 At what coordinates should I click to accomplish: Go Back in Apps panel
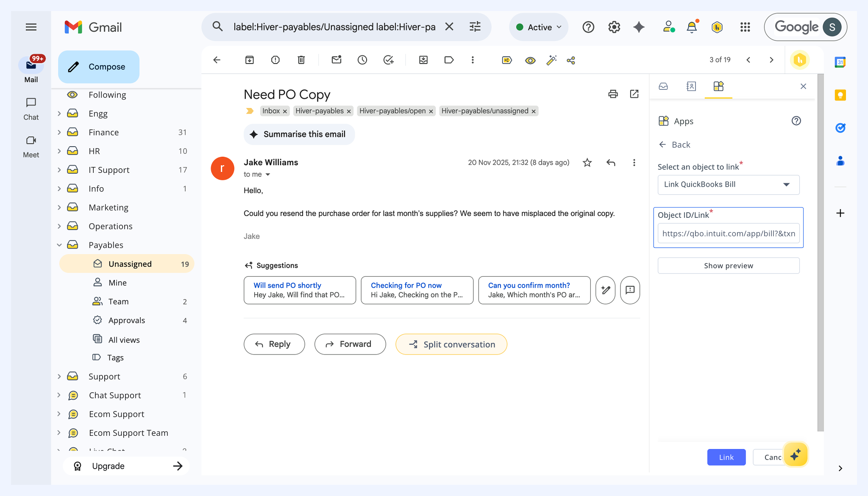(x=675, y=145)
